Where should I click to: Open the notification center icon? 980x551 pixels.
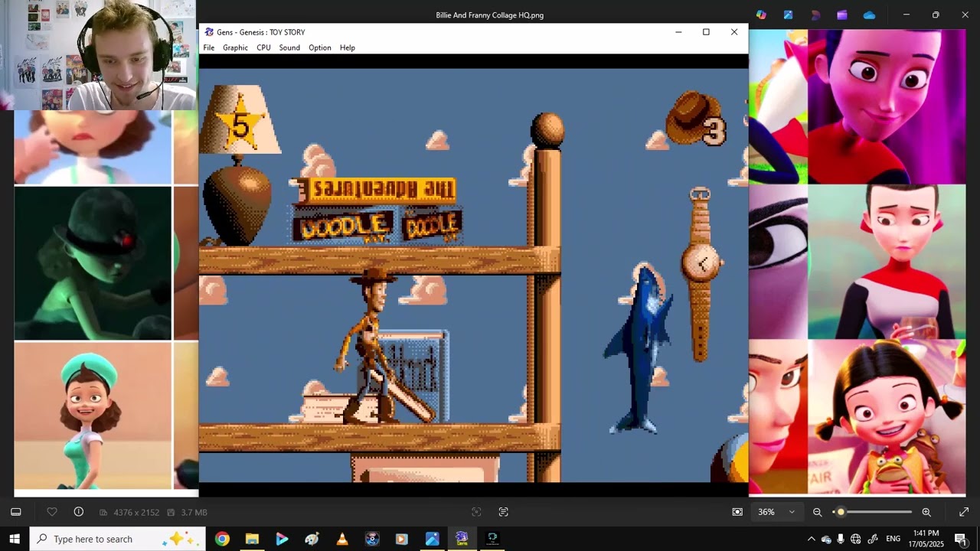(960, 539)
